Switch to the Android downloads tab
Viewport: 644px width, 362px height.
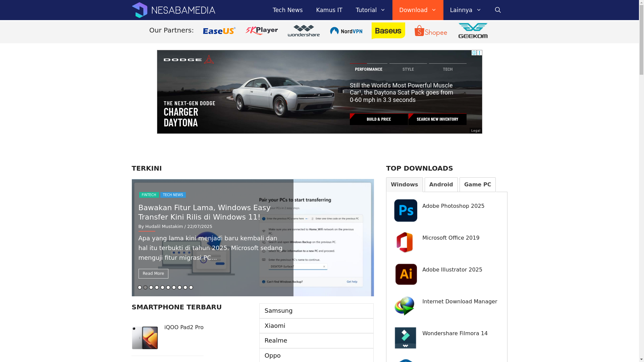click(441, 185)
